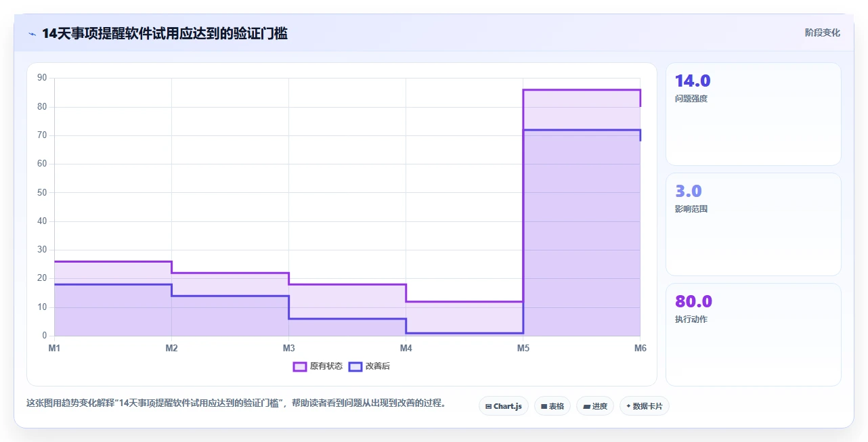Image resolution: width=868 pixels, height=442 pixels.
Task: Click the purple 原有状态 legend swatch
Action: tap(299, 366)
